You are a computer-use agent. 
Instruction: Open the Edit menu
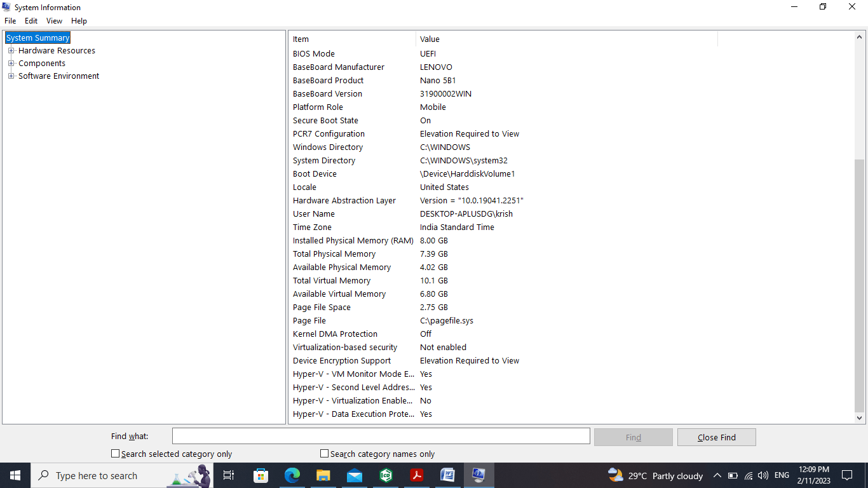(x=31, y=21)
